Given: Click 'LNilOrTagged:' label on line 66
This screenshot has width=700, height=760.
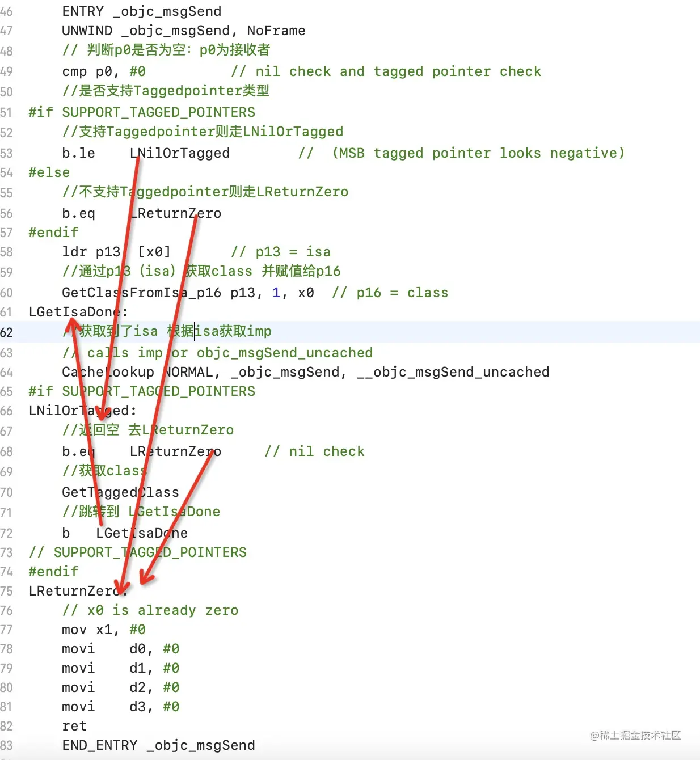Looking at the screenshot, I should coord(83,411).
